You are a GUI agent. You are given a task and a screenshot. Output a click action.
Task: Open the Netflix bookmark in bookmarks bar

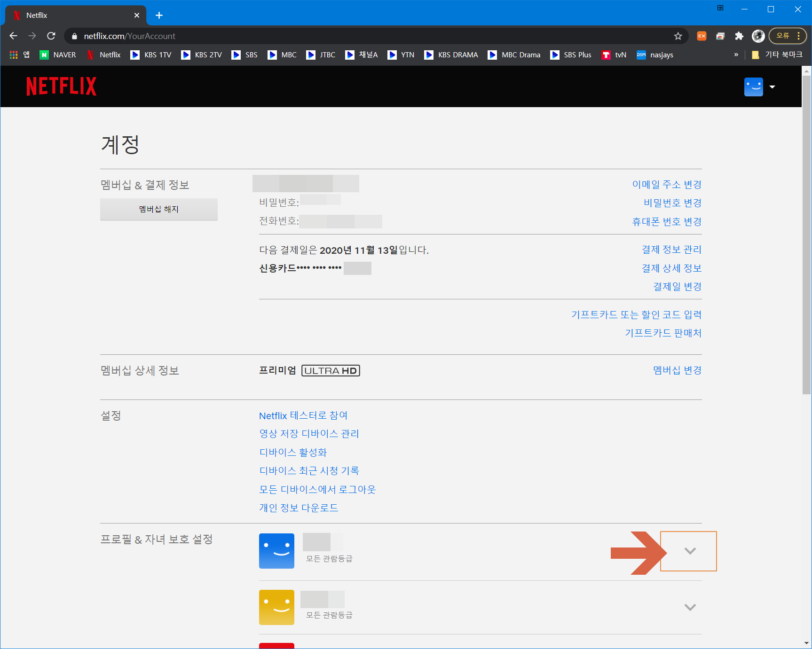(104, 55)
